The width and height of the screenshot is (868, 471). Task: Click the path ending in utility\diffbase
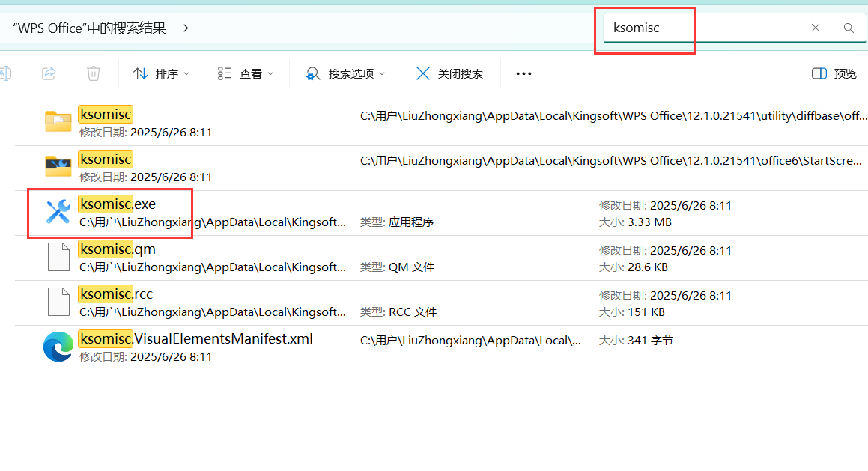(613, 115)
